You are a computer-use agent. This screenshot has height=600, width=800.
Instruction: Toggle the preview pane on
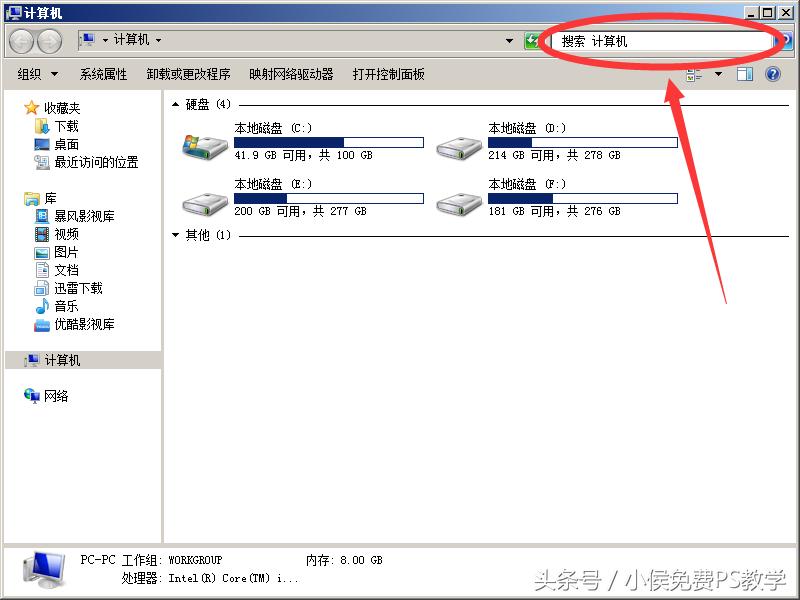tap(744, 73)
